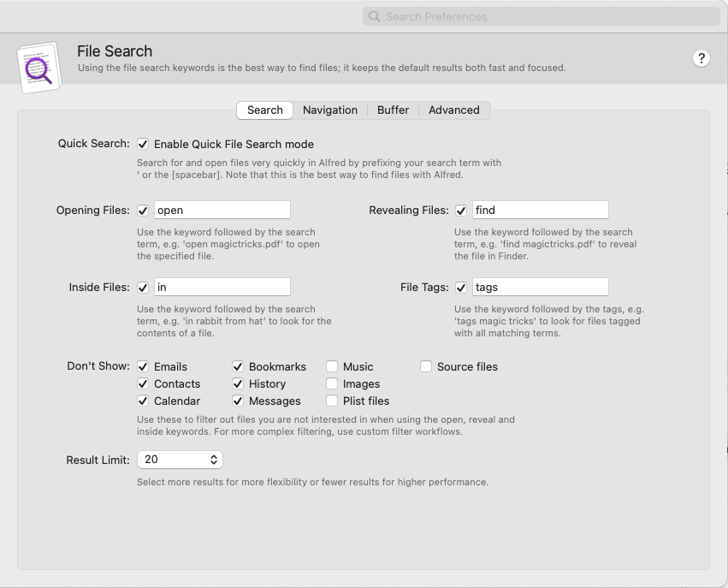Toggle the Revealing Files checkbox
The width and height of the screenshot is (728, 588).
(460, 211)
